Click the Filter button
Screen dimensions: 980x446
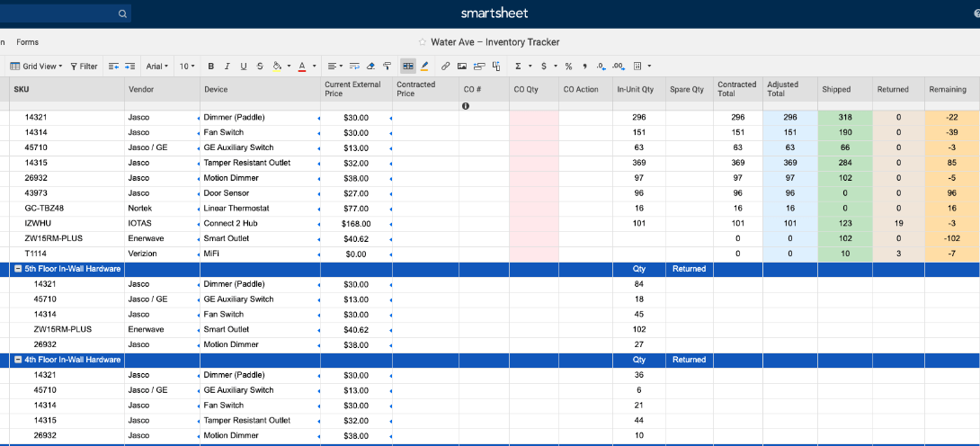(x=85, y=66)
